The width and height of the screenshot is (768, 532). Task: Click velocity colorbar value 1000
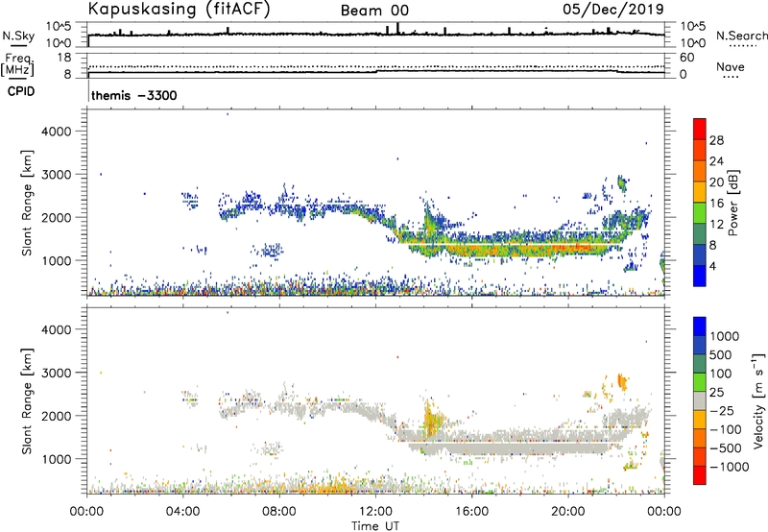point(724,336)
